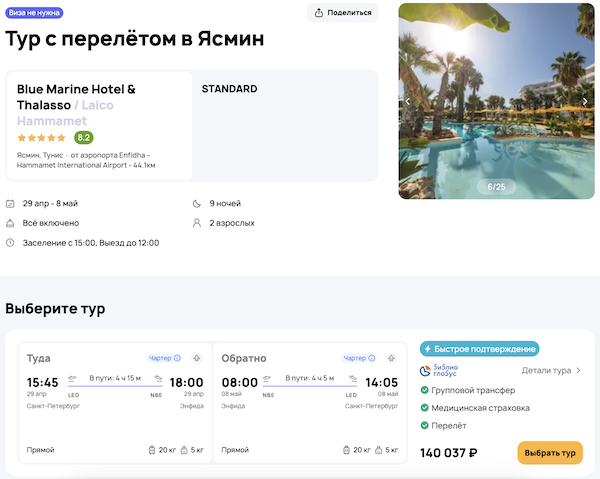Click info icon beside Чартер on Туда flight
The image size is (600, 479).
point(178,358)
